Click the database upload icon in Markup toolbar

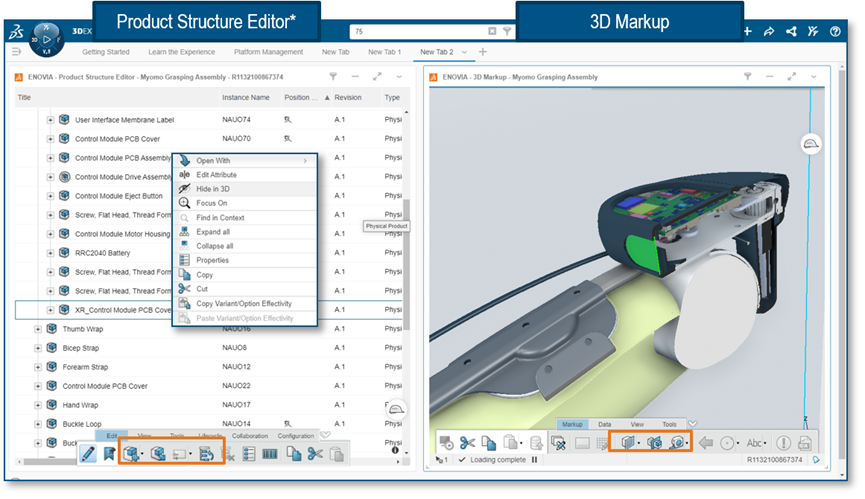click(x=536, y=443)
